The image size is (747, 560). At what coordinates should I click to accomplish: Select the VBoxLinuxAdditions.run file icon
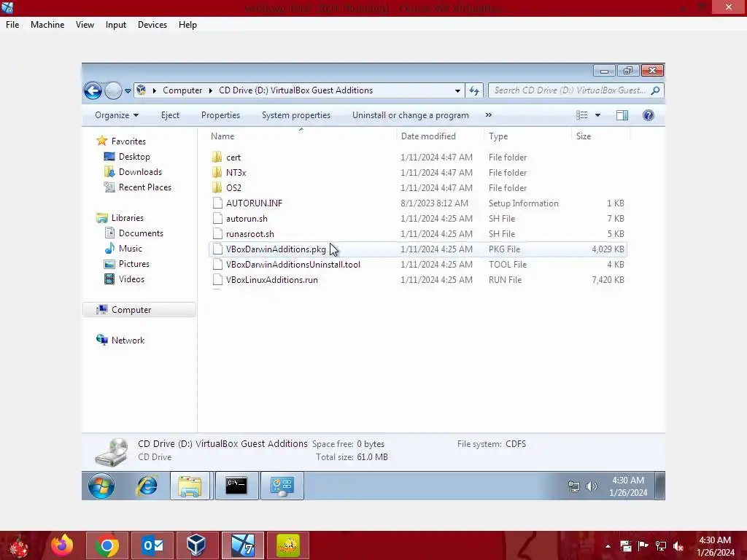point(217,280)
